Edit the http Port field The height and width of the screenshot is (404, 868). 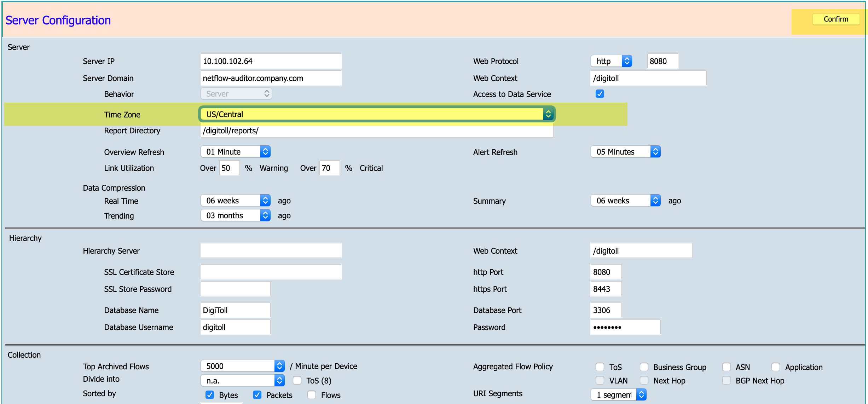(606, 272)
